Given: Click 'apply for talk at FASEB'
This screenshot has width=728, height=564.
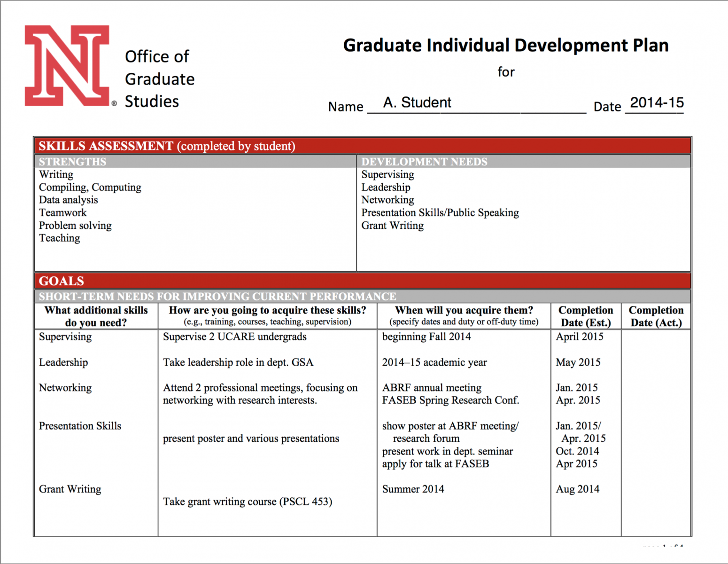Looking at the screenshot, I should coord(435,464).
